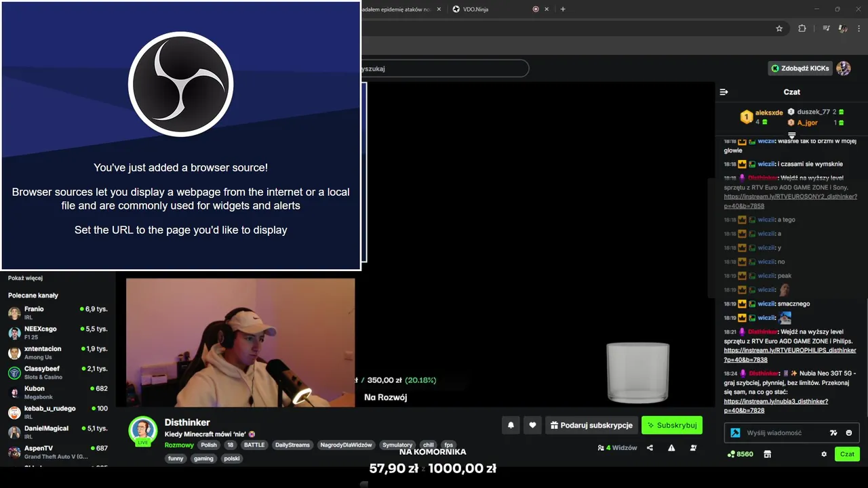Open AspenTV recommended channel

click(x=58, y=452)
